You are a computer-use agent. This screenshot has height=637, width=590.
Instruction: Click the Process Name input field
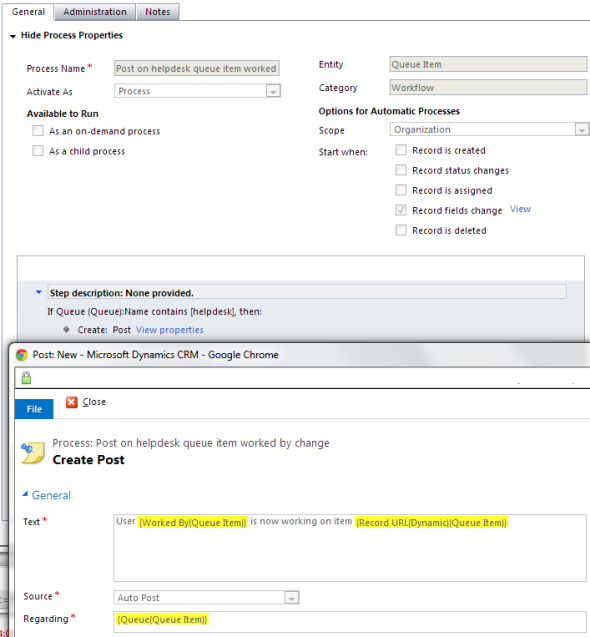tap(197, 68)
